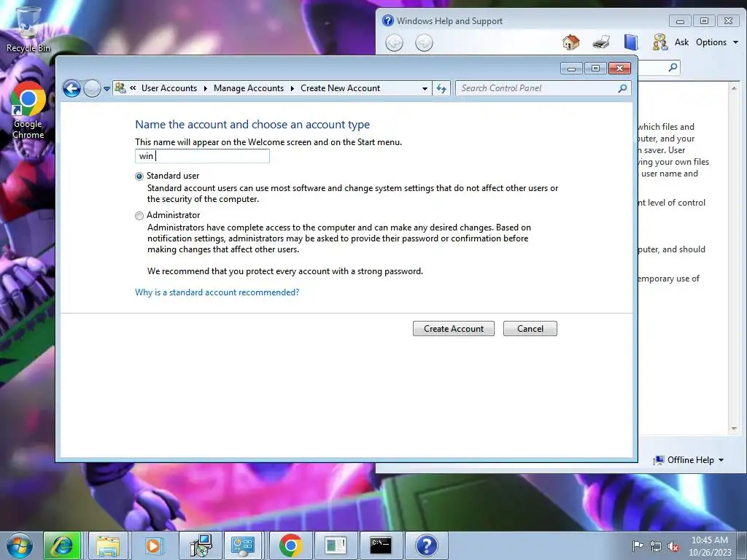Image resolution: width=747 pixels, height=560 pixels.
Task: Expand the arrow after Manage Accounts breadcrumb
Action: tap(292, 88)
